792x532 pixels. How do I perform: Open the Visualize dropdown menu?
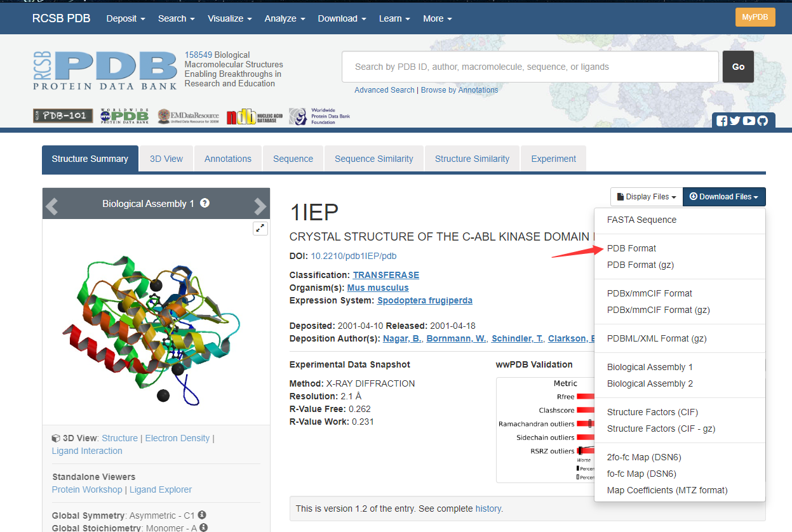[229, 18]
